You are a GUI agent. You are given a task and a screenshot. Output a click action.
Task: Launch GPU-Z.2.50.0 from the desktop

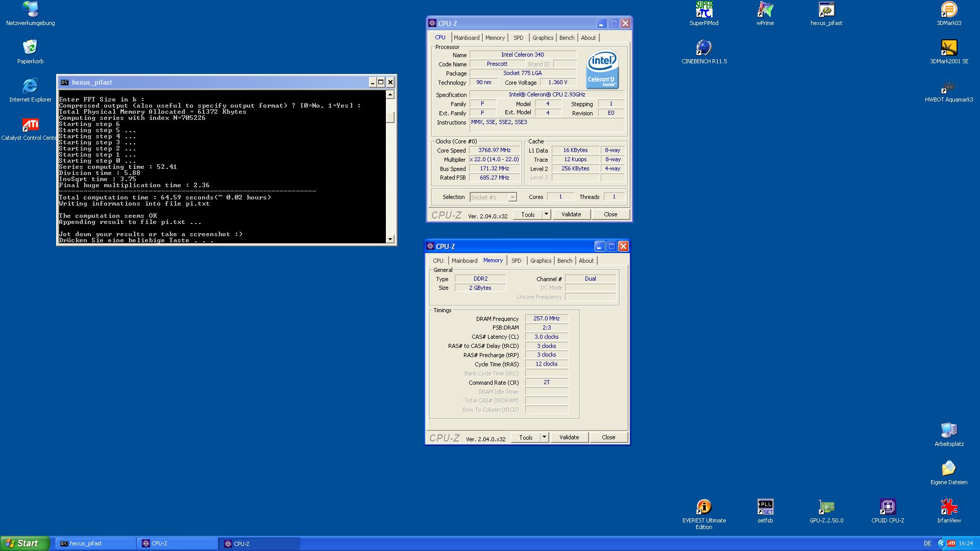(x=826, y=511)
